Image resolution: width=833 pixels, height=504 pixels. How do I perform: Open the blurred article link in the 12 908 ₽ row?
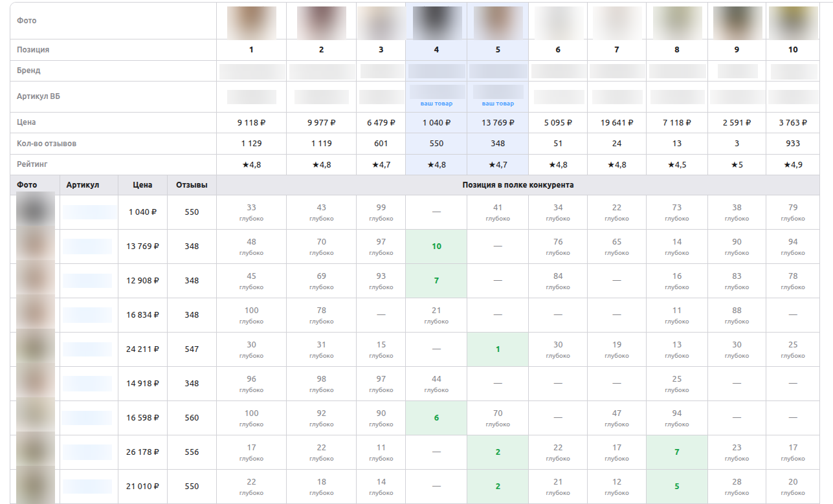(x=88, y=281)
